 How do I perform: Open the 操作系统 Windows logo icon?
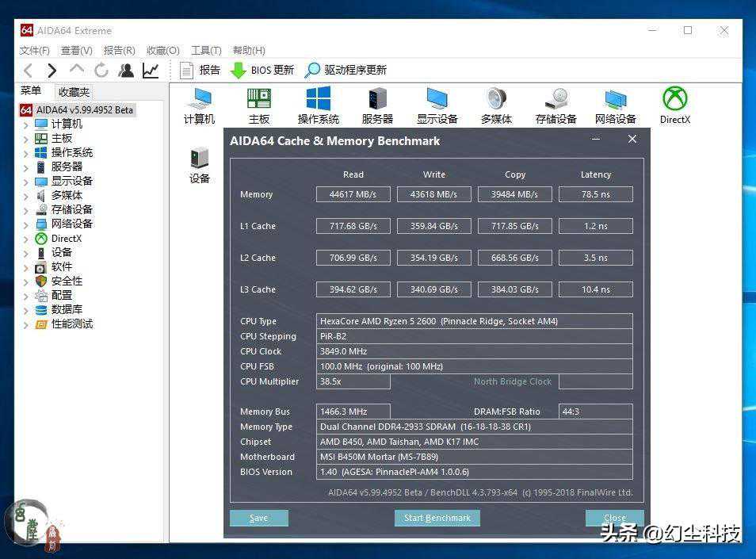(318, 105)
